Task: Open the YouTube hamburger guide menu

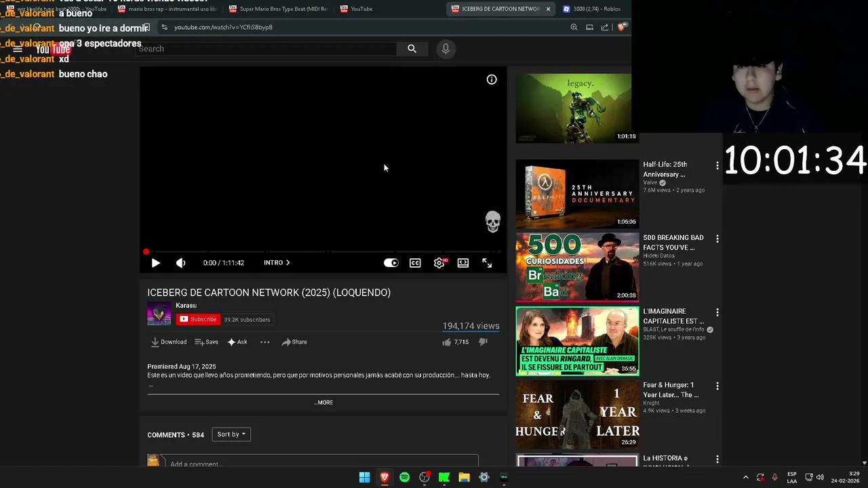Action: coord(18,49)
